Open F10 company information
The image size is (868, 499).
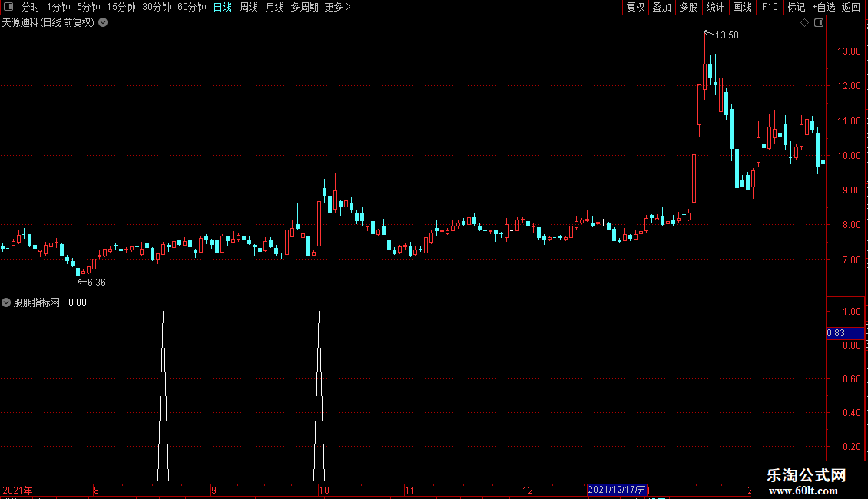pyautogui.click(x=770, y=7)
